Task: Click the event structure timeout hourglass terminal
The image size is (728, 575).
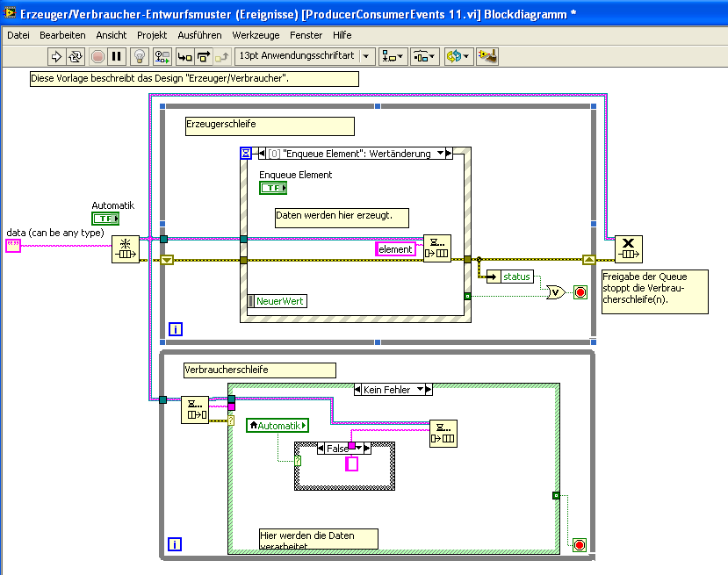Action: tap(246, 153)
